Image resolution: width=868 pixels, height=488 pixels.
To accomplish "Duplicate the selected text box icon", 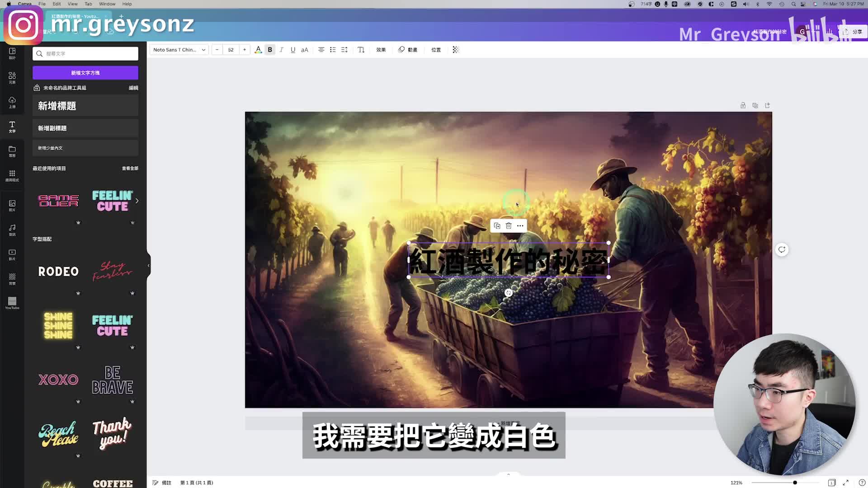I will [x=497, y=226].
